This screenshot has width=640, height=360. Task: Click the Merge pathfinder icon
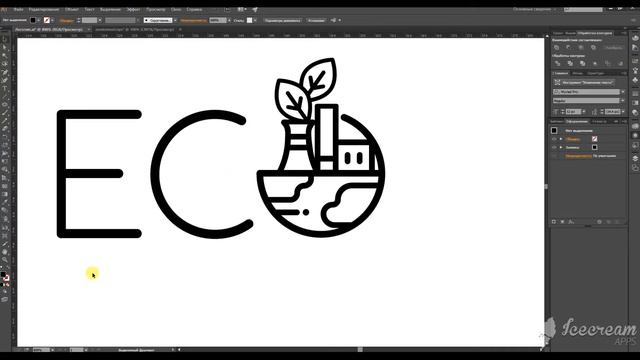click(582, 63)
